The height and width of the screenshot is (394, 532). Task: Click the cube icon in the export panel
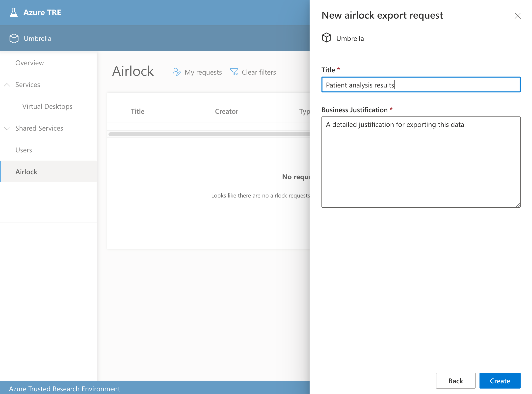[x=326, y=38]
